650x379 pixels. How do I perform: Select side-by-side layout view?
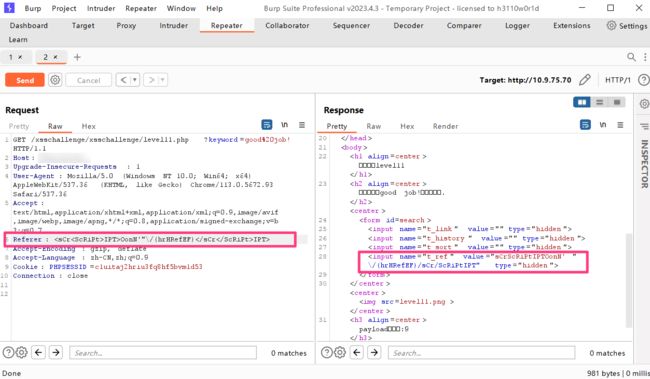582,102
